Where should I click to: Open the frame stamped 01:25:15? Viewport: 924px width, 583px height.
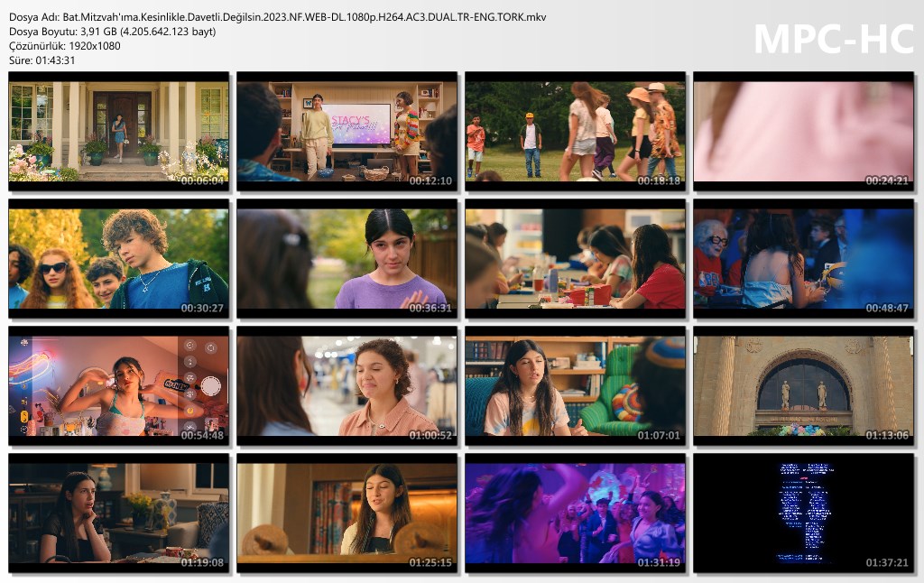346,514
